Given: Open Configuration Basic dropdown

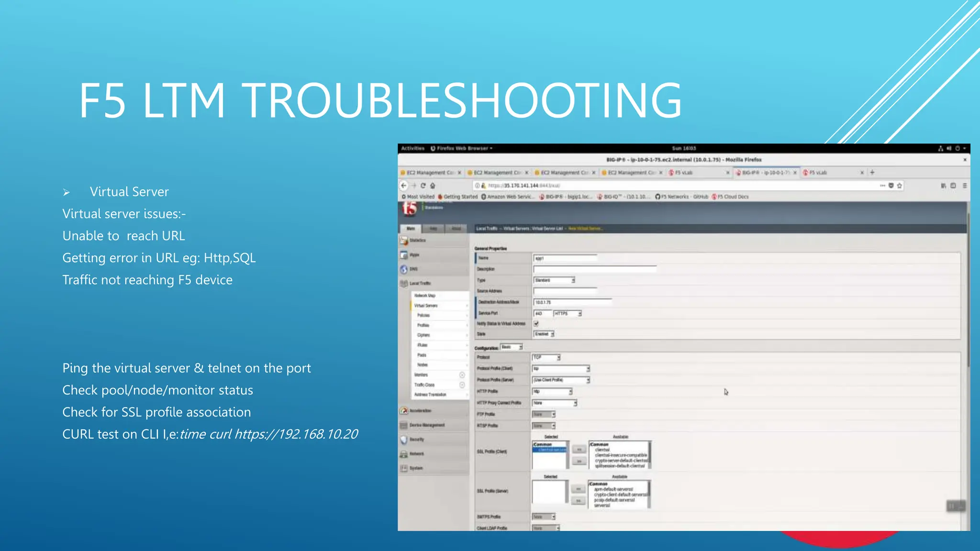Looking at the screenshot, I should coord(512,347).
